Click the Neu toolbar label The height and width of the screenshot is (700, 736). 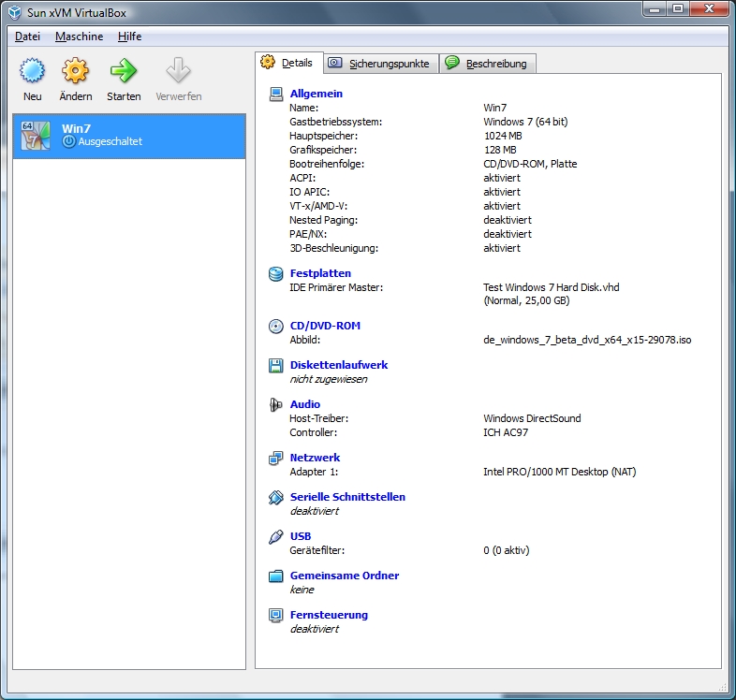click(x=33, y=96)
